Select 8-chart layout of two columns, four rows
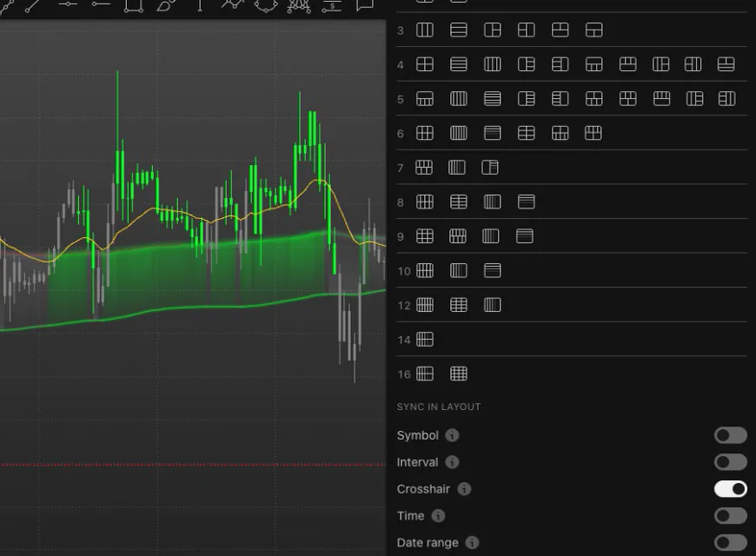Screen dimensions: 756x556 (x=459, y=202)
